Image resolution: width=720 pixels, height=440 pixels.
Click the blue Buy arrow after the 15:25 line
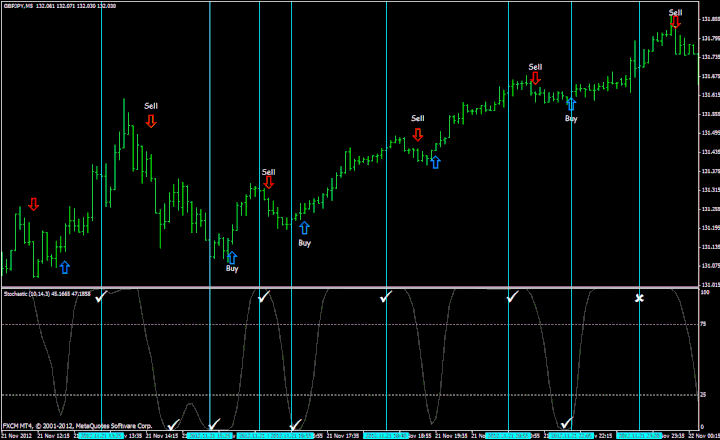click(x=232, y=258)
